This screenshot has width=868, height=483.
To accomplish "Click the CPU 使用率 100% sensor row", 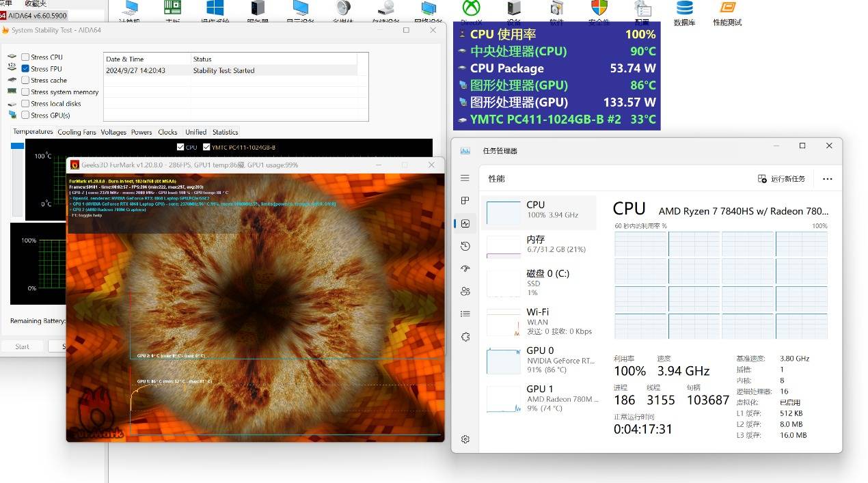I will tap(556, 34).
